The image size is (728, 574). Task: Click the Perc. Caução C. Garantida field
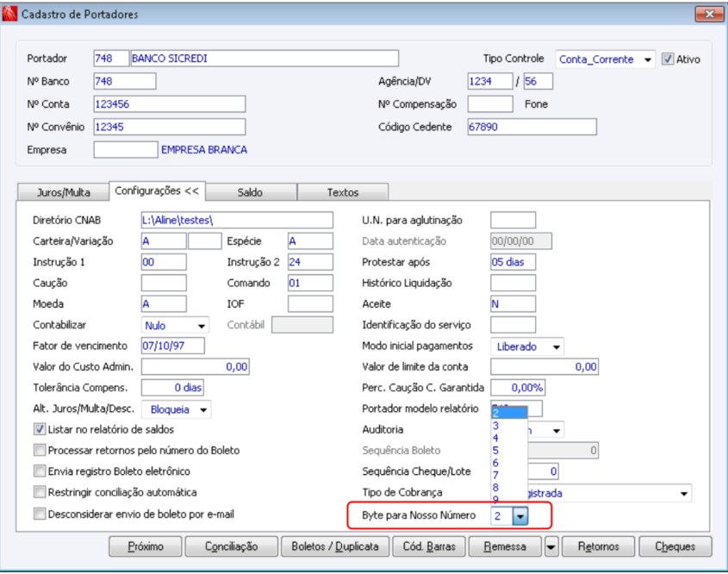click(x=518, y=387)
